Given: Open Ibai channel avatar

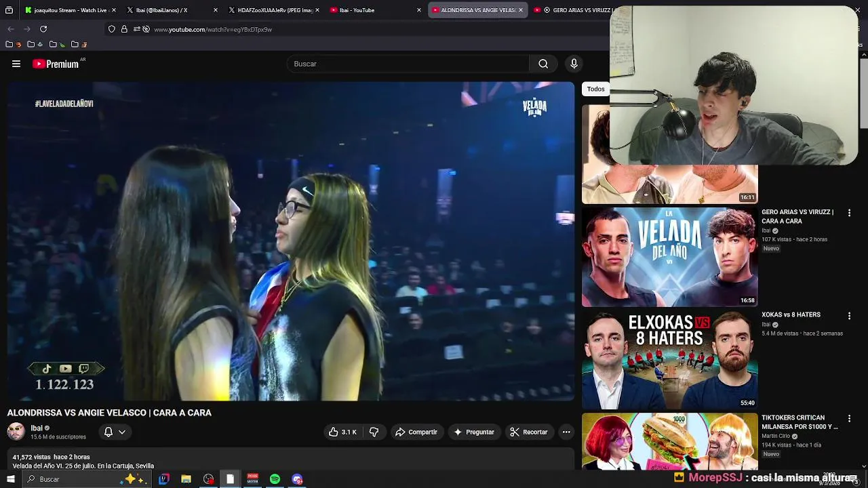Looking at the screenshot, I should (16, 431).
